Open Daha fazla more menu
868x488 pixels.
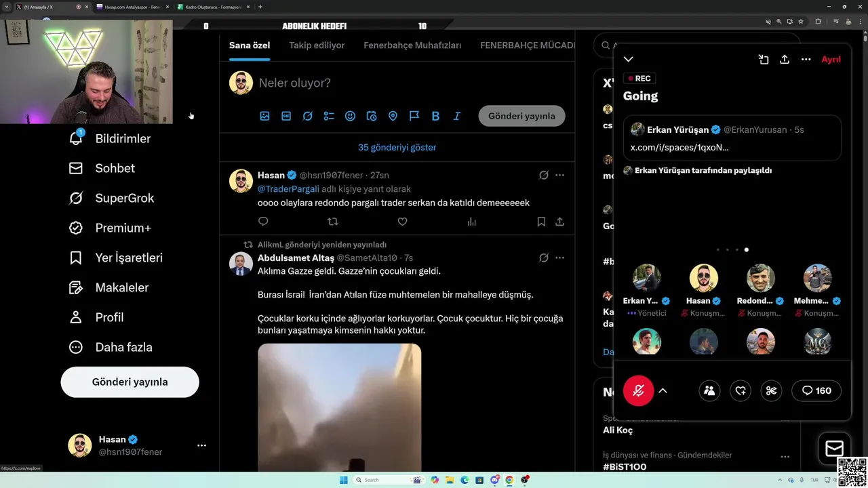tap(111, 347)
